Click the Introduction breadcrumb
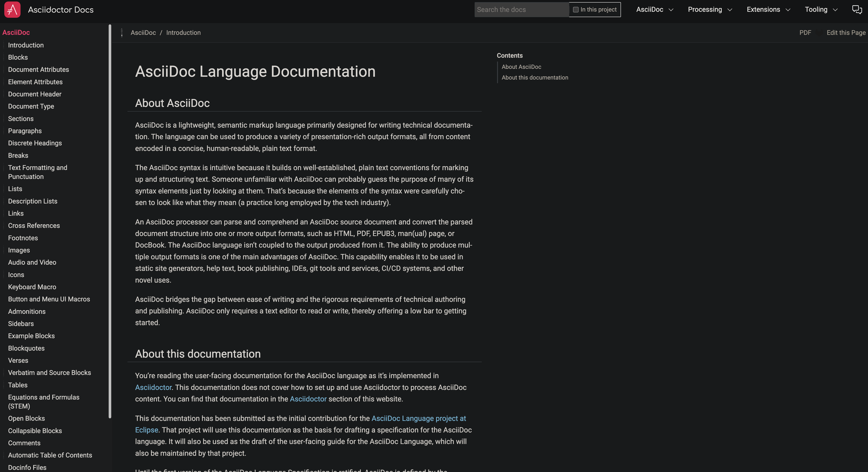 [x=183, y=33]
